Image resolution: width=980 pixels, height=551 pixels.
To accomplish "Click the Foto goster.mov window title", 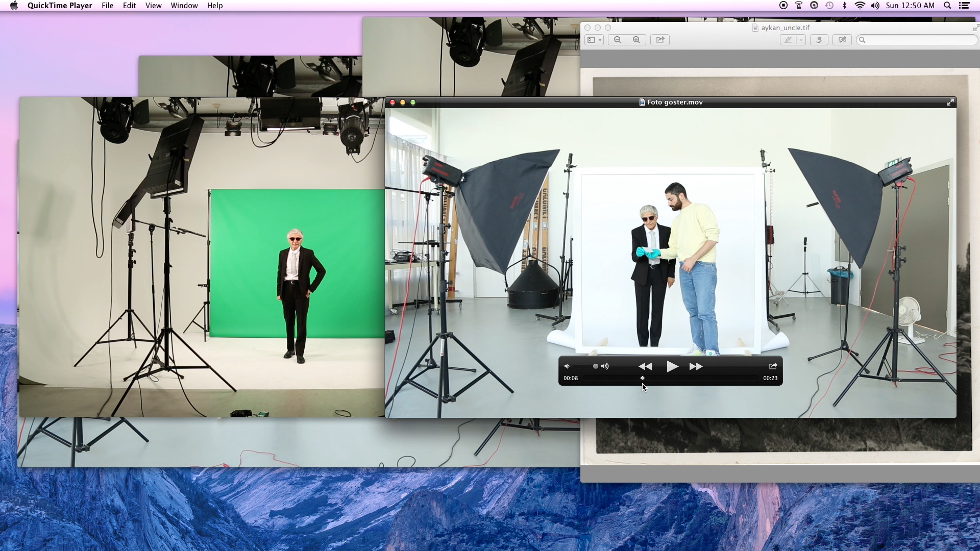I will [x=675, y=102].
